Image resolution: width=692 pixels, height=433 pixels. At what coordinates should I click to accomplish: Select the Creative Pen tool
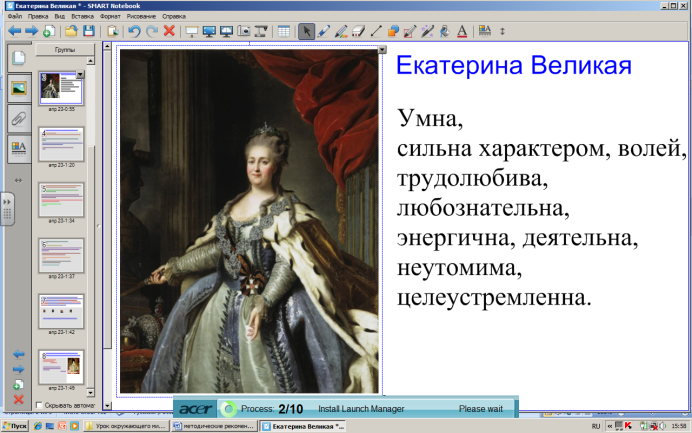click(341, 31)
